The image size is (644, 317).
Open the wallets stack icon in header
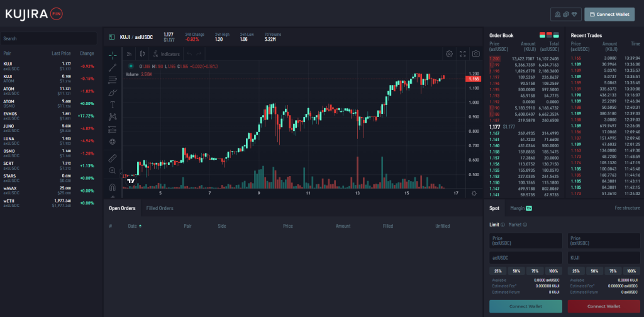(566, 14)
